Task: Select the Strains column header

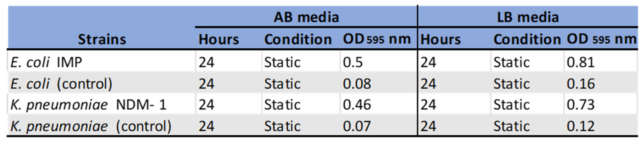Action: (x=102, y=39)
